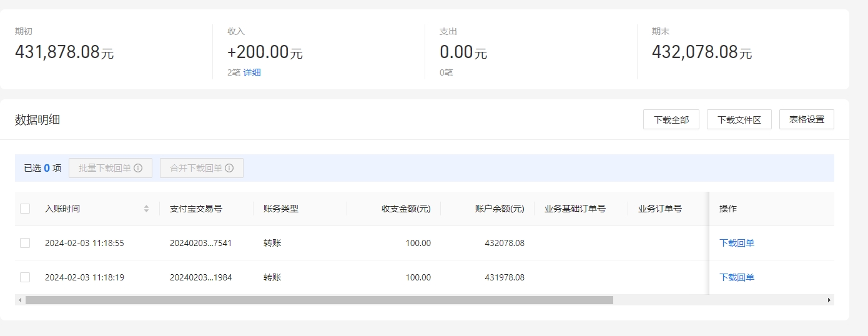This screenshot has width=868, height=336.
Task: Select transaction number 20240203...7541
Action: 200,243
